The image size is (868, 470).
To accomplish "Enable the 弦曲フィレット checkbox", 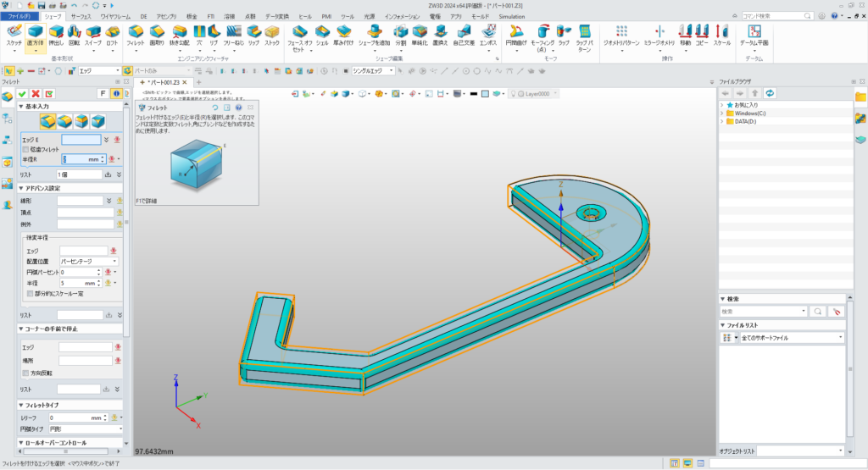I will (x=25, y=149).
